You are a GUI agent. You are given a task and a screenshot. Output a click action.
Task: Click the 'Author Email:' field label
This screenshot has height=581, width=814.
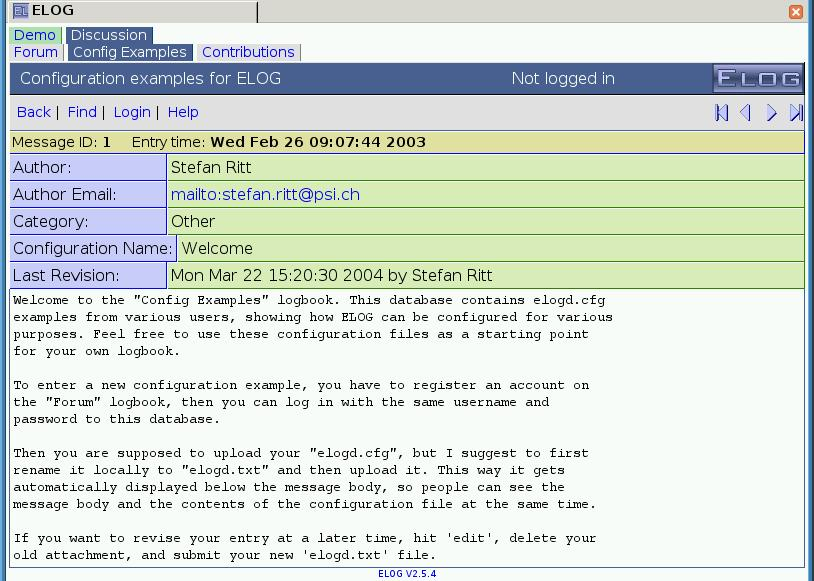coord(65,195)
